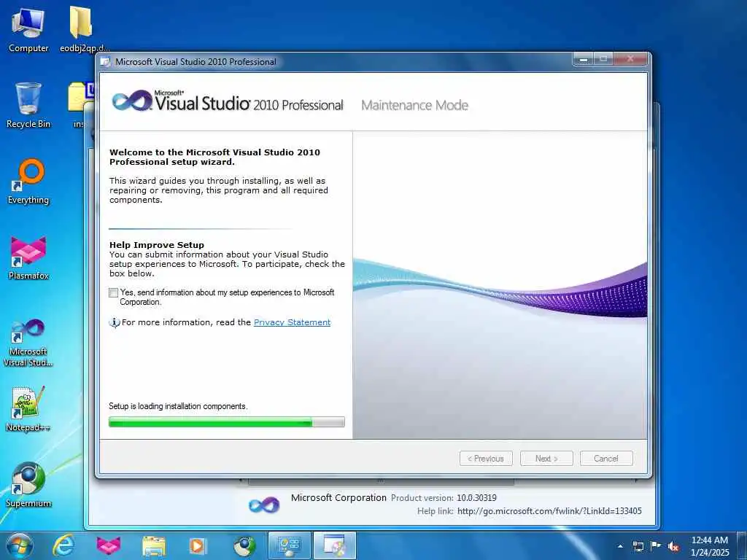This screenshot has width=747, height=560.
Task: Open the Notepad++ desktop shortcut
Action: coord(28,409)
